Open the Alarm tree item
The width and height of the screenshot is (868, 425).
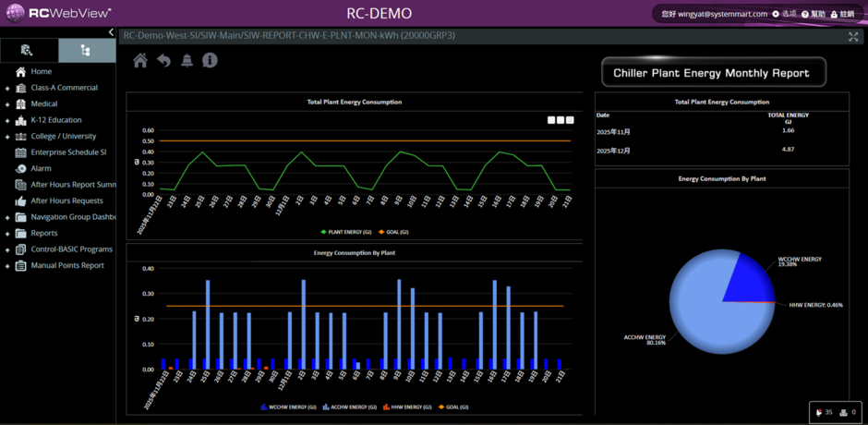(x=41, y=168)
